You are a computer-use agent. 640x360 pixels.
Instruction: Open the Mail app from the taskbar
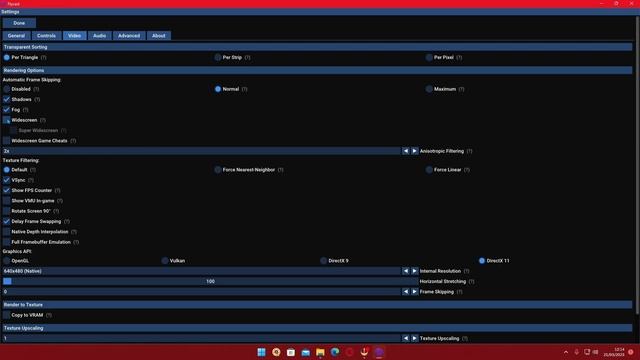(x=306, y=352)
